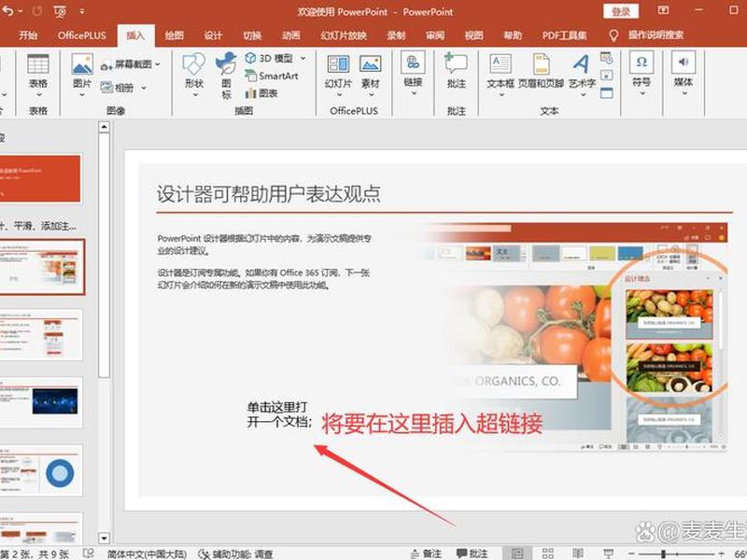This screenshot has width=747, height=560.
Task: Expand the 屏幕截图 dropdown arrow
Action: click(158, 64)
